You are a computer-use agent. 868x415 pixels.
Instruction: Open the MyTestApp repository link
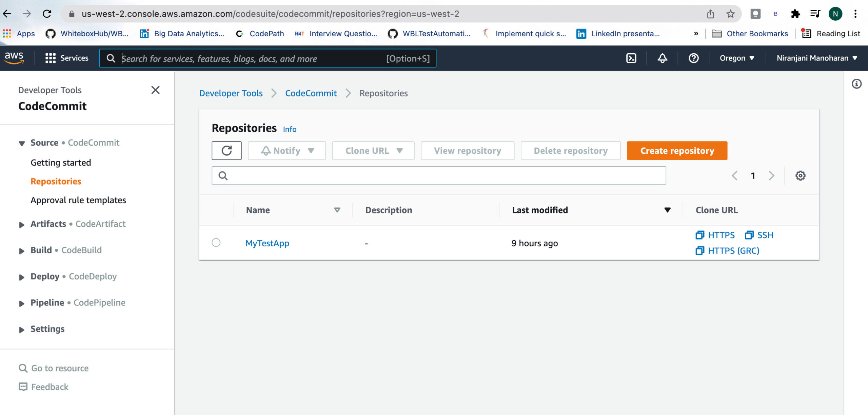267,243
